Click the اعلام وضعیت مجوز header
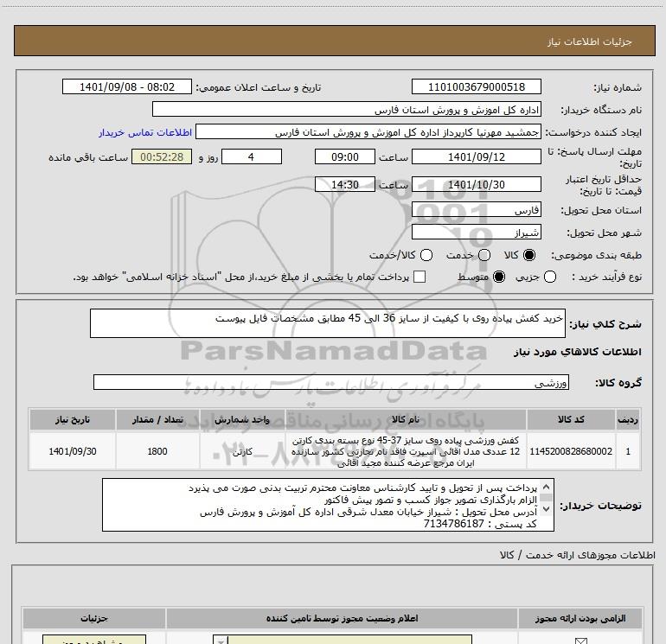This screenshot has width=666, height=644. (342, 618)
